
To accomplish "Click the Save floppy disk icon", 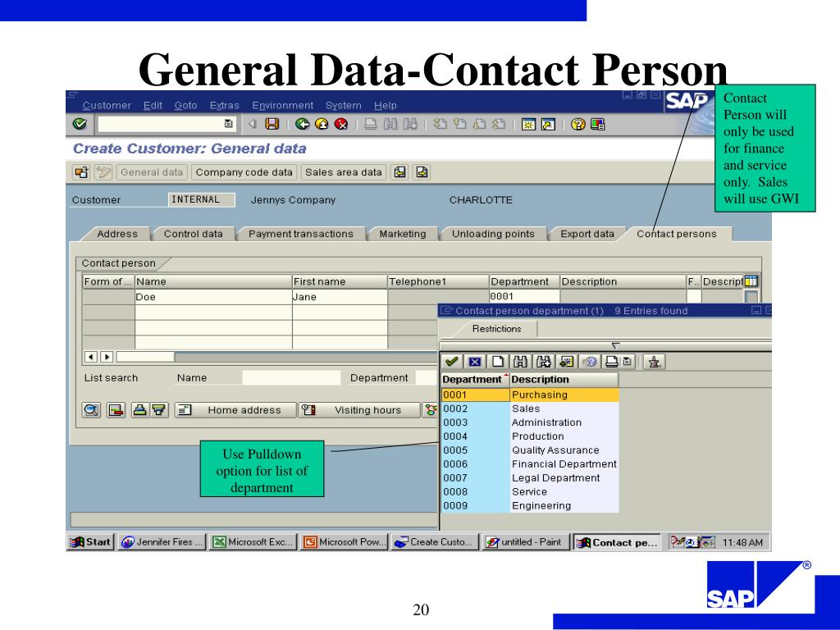I will coord(272,125).
